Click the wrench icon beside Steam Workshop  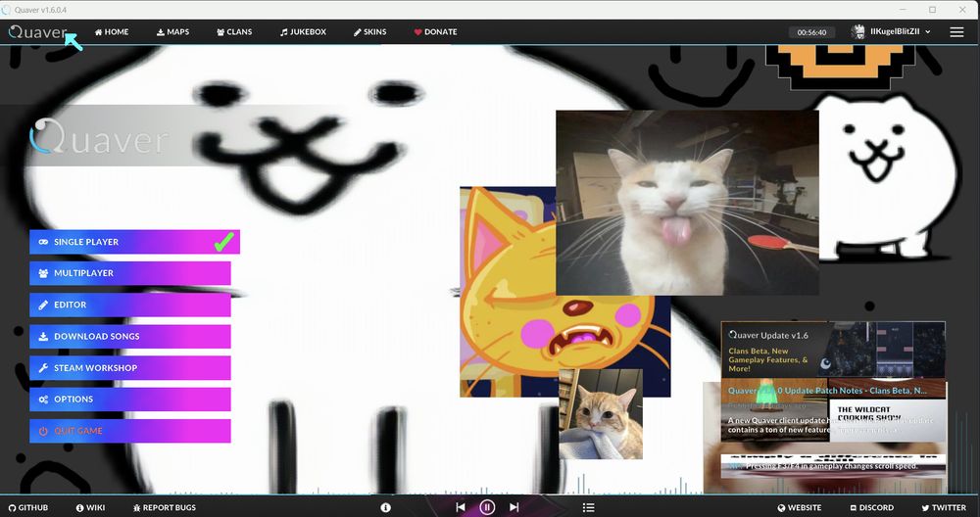pos(43,368)
